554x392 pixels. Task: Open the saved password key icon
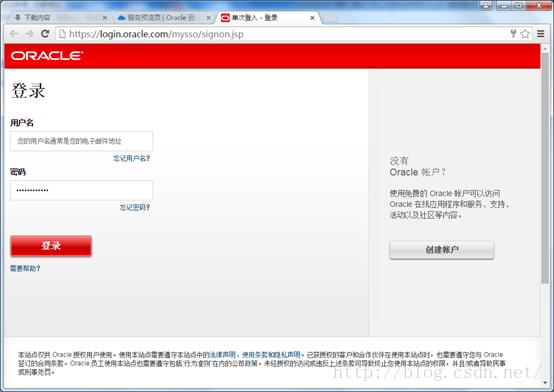tap(513, 34)
